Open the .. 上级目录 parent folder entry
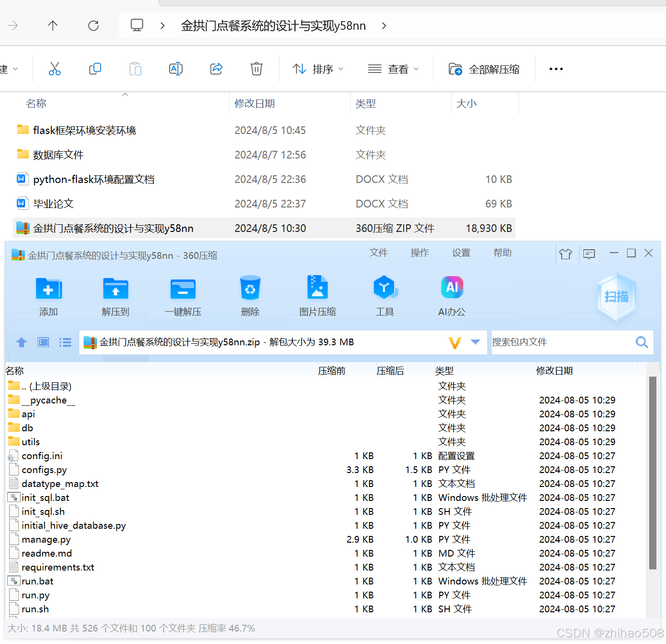 tap(46, 386)
